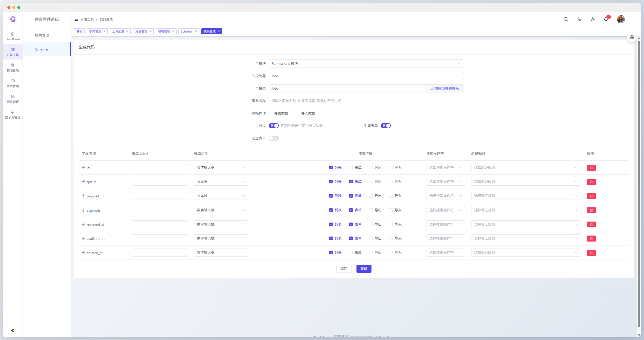Open 表单组件 dropdown for attempts row

click(221, 210)
